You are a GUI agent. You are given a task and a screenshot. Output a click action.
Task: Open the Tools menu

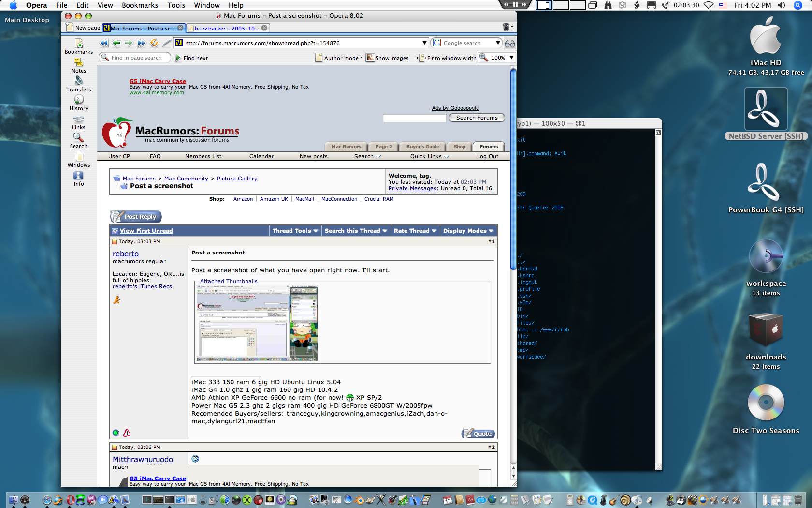(x=176, y=5)
